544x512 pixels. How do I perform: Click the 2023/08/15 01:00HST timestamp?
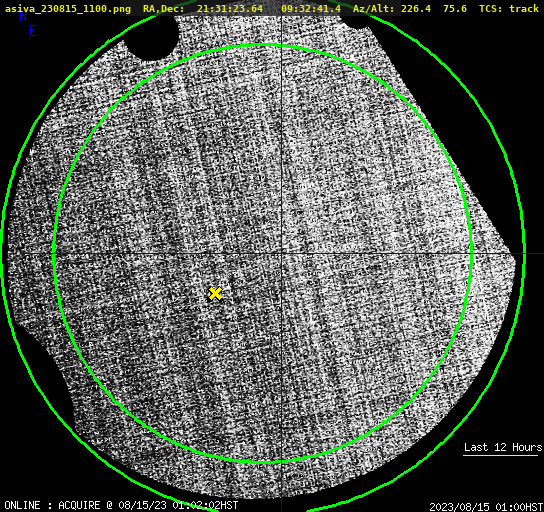(x=486, y=507)
